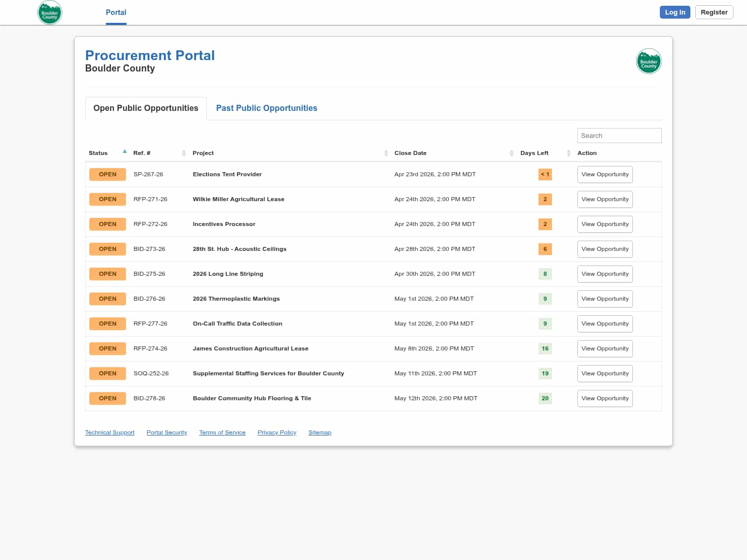Sort by Ref. # column arrows

(x=184, y=153)
